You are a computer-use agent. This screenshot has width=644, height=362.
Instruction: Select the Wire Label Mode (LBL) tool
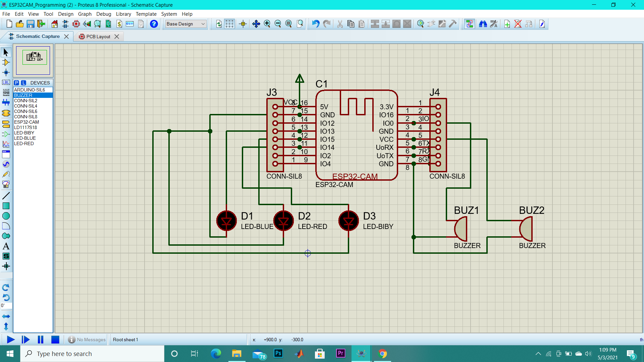tap(6, 82)
